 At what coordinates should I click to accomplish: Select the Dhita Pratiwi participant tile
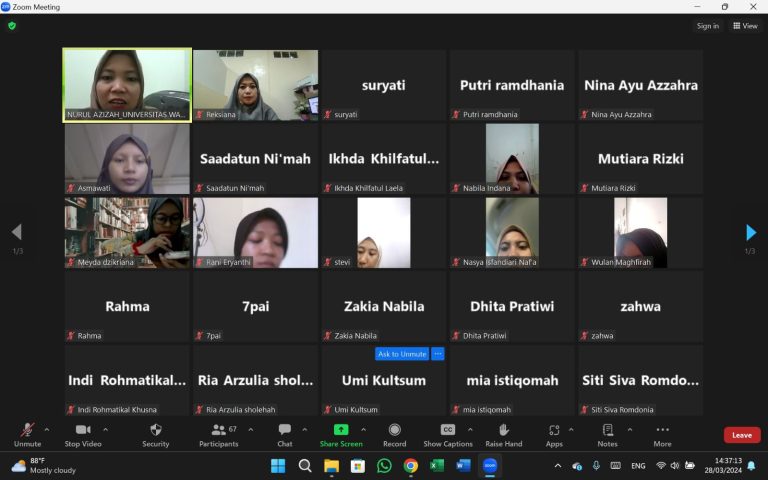point(512,306)
